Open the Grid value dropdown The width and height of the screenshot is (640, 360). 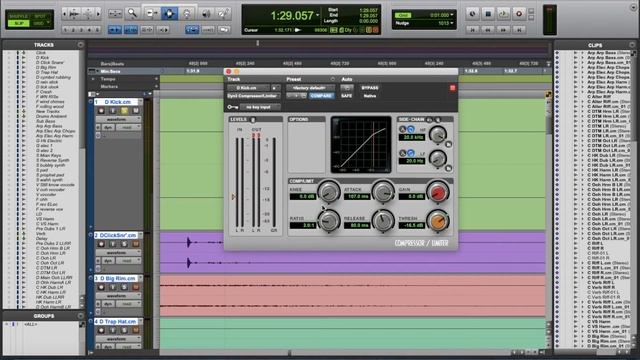coord(452,15)
